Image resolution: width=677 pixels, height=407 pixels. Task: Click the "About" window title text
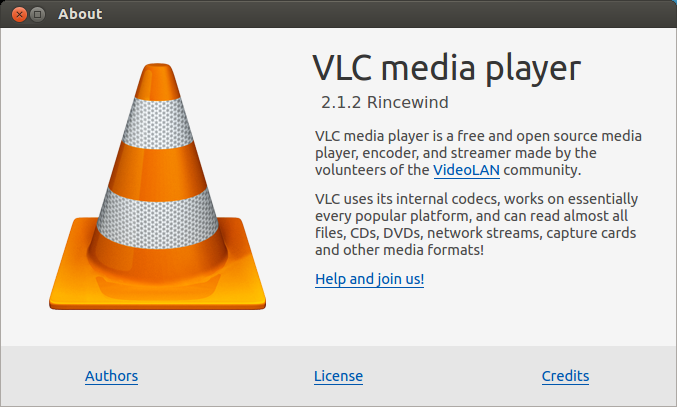pyautogui.click(x=80, y=14)
